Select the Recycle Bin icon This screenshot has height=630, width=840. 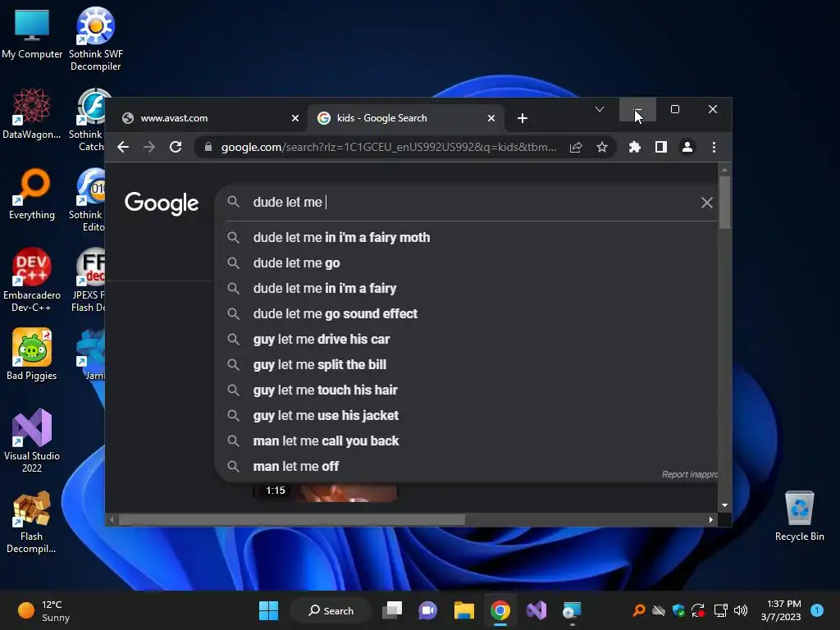[799, 517]
